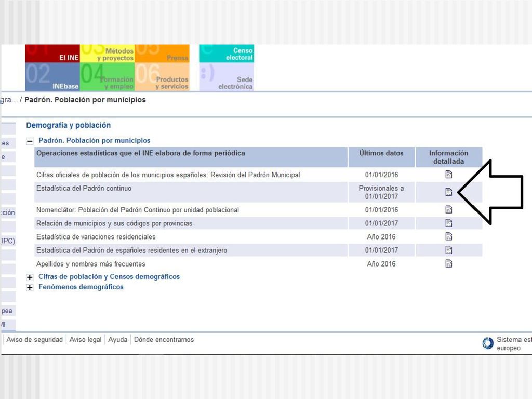
Task: Open info icon for Estadística de variaciones residenciales
Action: coord(448,236)
